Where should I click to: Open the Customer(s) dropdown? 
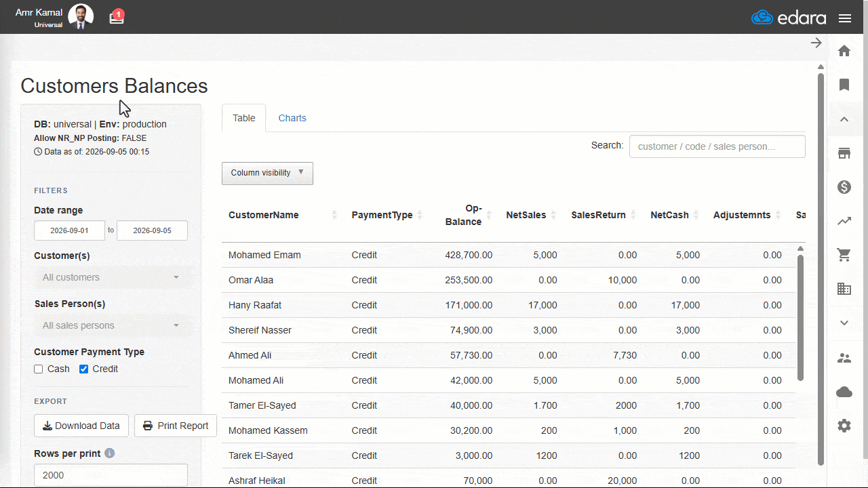point(111,277)
